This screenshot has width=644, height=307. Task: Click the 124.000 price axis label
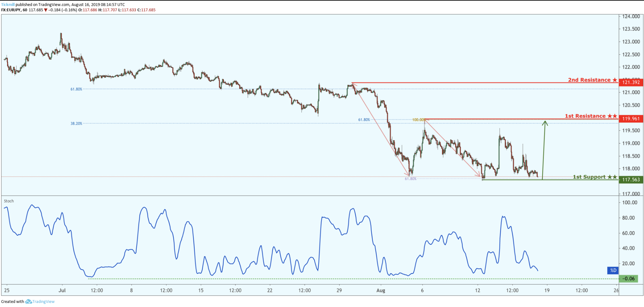click(x=631, y=16)
